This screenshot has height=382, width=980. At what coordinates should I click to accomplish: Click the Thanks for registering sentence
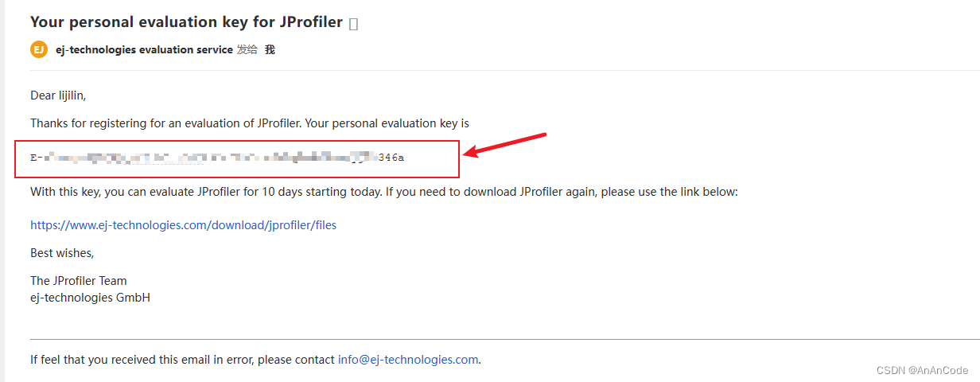(250, 123)
